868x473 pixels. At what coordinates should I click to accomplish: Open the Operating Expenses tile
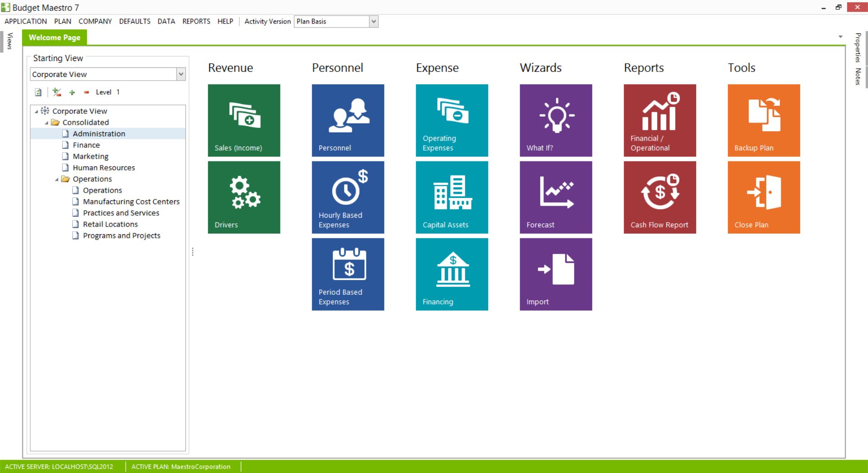pos(452,120)
